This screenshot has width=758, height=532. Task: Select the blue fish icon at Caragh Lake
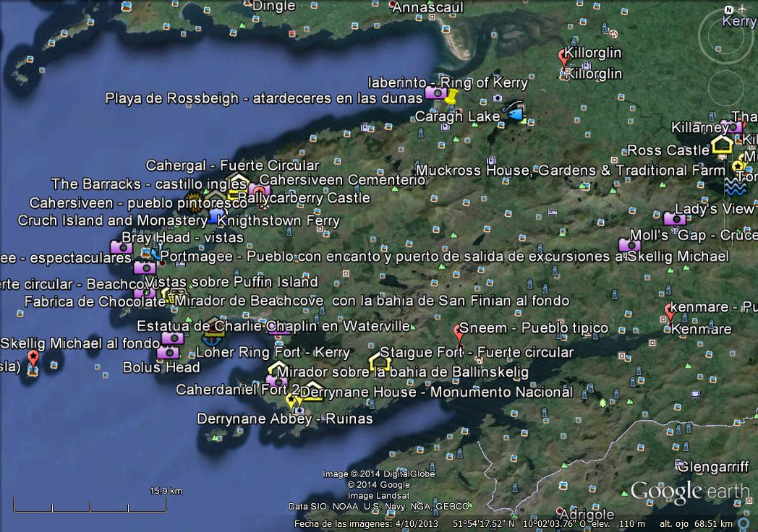click(x=515, y=113)
